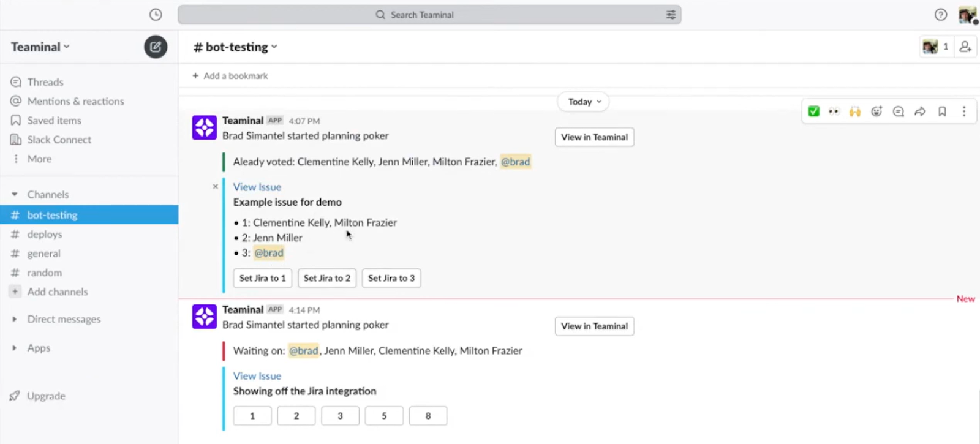Image resolution: width=980 pixels, height=444 pixels.
Task: Forward message with share arrow icon
Action: tap(920, 111)
